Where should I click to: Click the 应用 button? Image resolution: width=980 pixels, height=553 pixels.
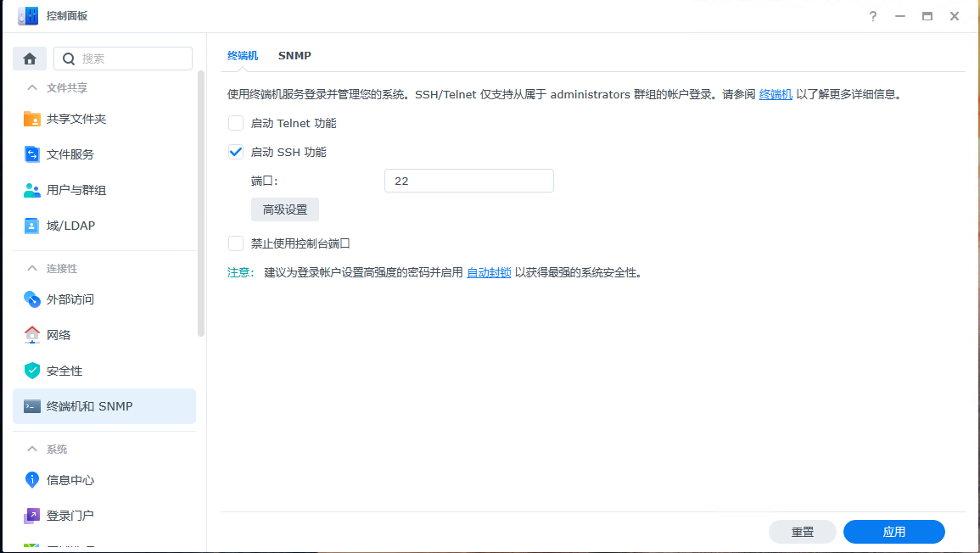coord(893,532)
